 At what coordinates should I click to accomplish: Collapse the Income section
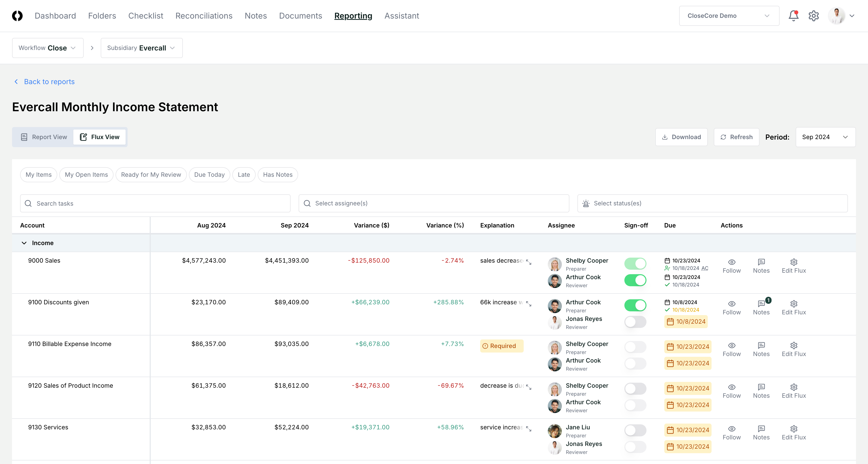[x=24, y=243]
